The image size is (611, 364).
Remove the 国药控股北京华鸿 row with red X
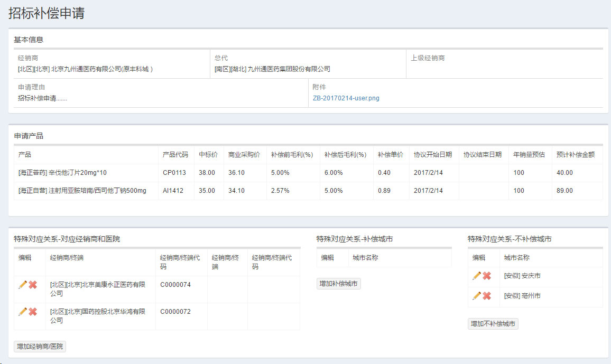(33, 312)
